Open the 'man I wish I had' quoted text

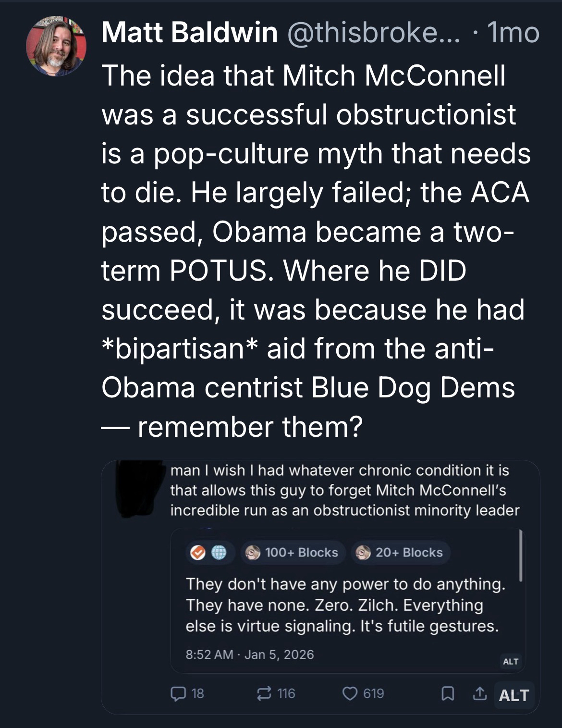[344, 490]
